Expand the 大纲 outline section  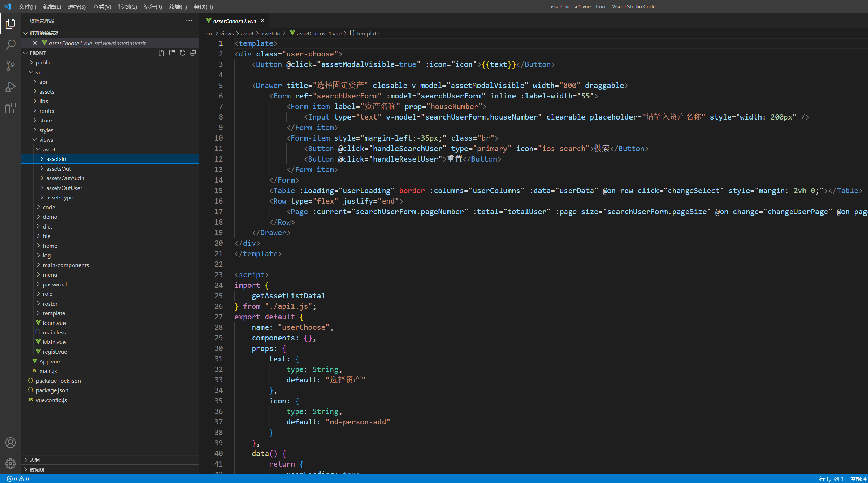(x=34, y=460)
